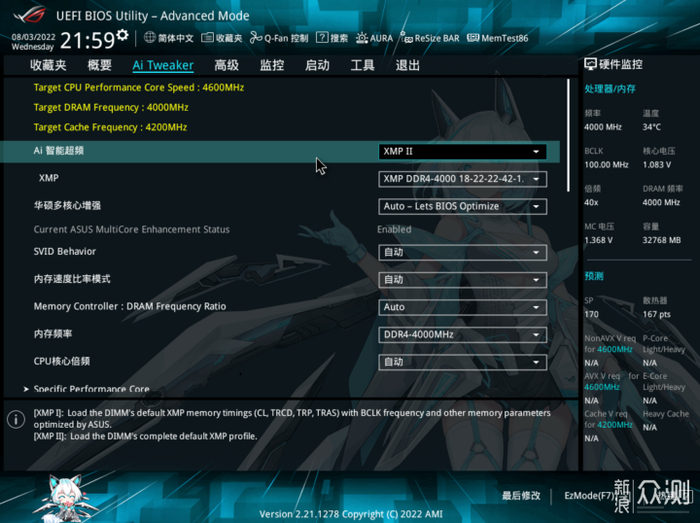Click the 21:59 clock display
This screenshot has width=700, height=523.
pos(88,41)
